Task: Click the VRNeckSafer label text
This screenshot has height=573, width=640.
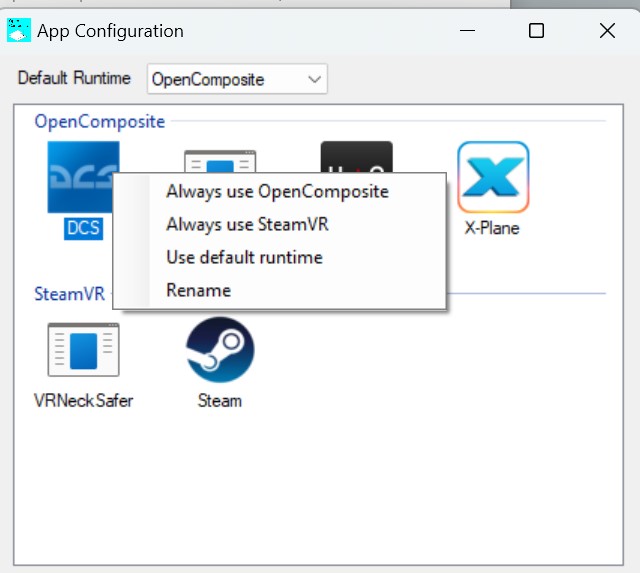Action: [x=84, y=400]
